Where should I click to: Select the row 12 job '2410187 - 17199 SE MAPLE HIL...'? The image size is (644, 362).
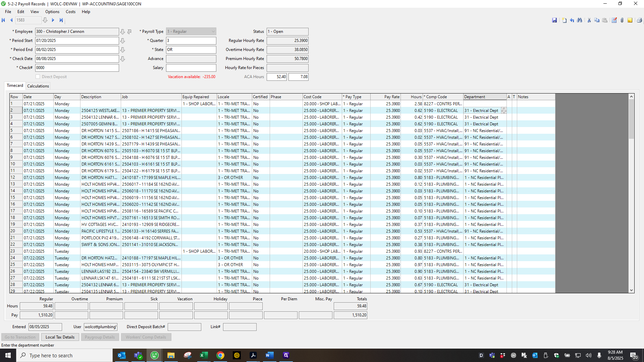click(x=151, y=178)
